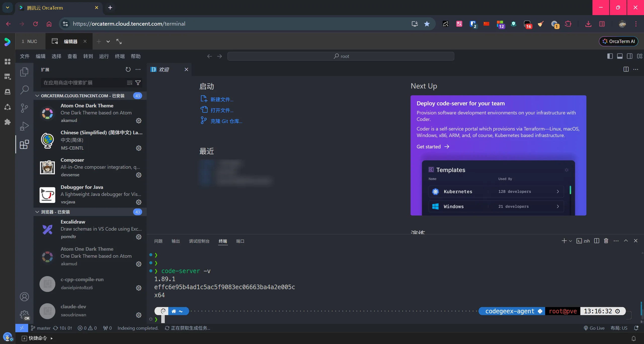Open the new terminal profile dropdown

tap(570, 241)
